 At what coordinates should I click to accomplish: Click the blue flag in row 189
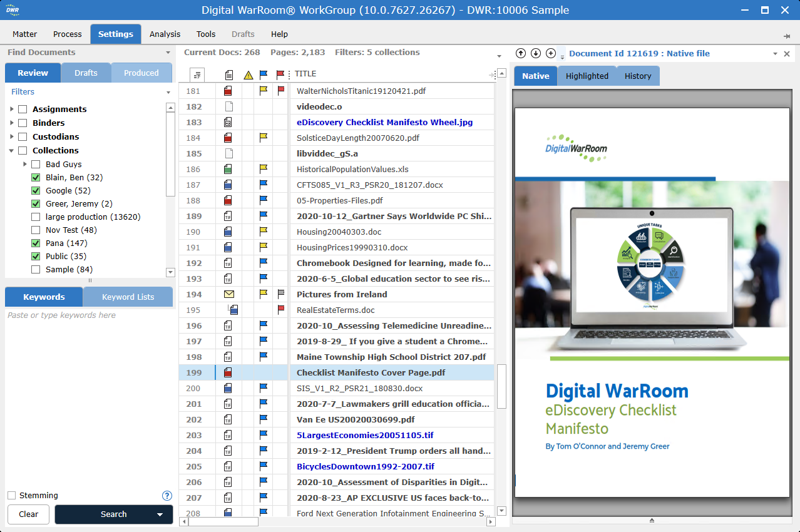pyautogui.click(x=264, y=216)
